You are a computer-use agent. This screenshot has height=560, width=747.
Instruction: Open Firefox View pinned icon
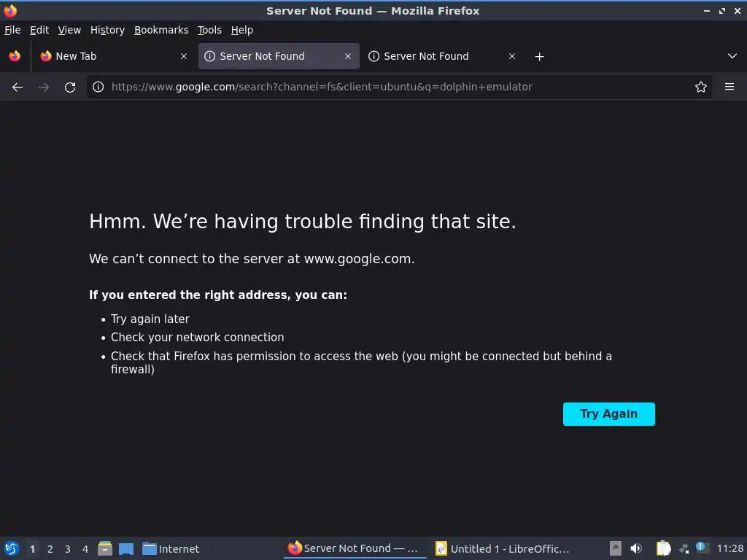click(x=15, y=56)
